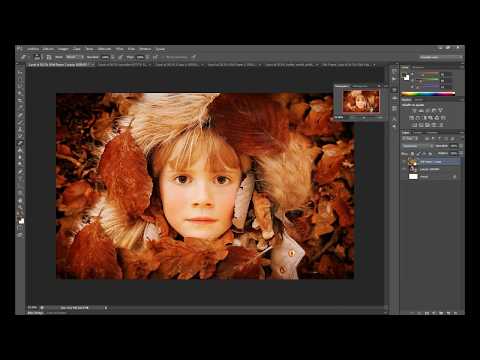This screenshot has height=360, width=480.
Task: Add a Levels adjustment
Action: [421, 110]
